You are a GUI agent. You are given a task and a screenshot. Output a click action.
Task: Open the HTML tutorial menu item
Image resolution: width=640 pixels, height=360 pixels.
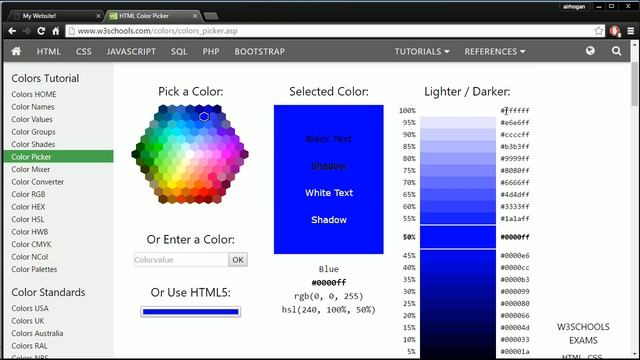tap(49, 51)
